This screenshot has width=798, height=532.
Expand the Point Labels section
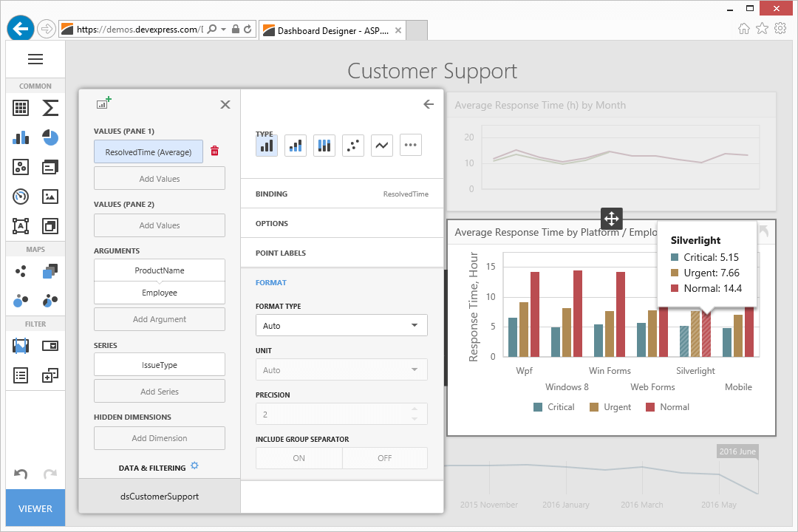(341, 253)
